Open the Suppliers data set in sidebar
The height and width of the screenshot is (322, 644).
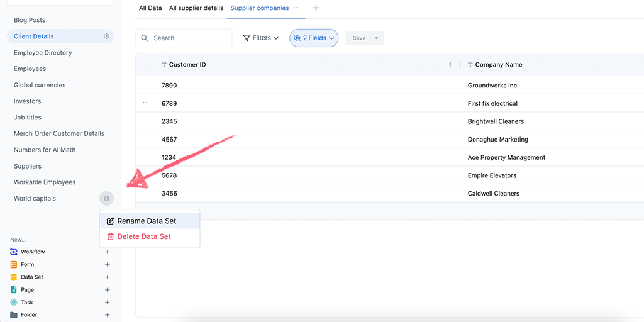[x=28, y=166]
